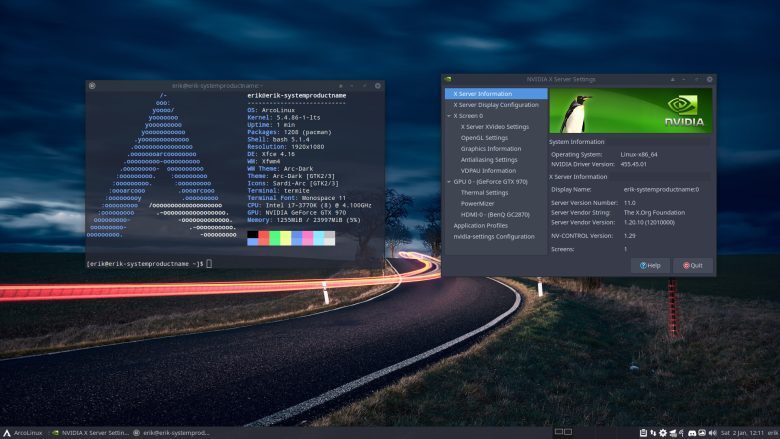Click the volume speaker tray icon
The image size is (780, 439).
pyautogui.click(x=713, y=433)
